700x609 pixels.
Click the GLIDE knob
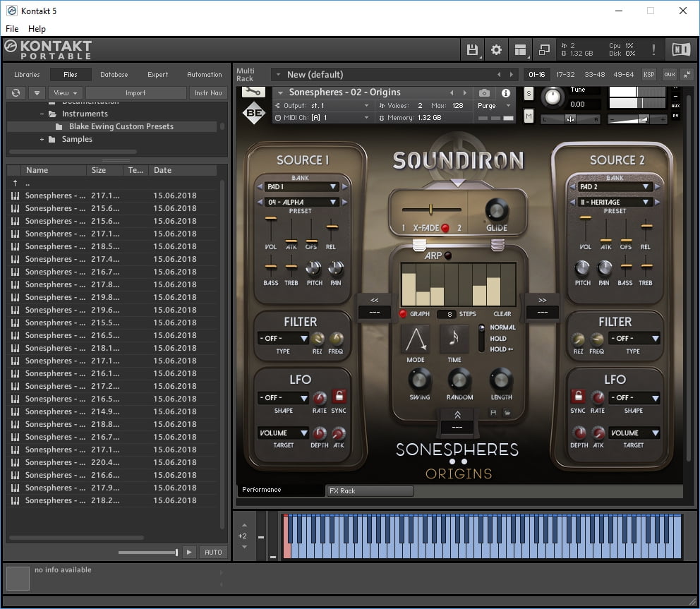pos(497,210)
